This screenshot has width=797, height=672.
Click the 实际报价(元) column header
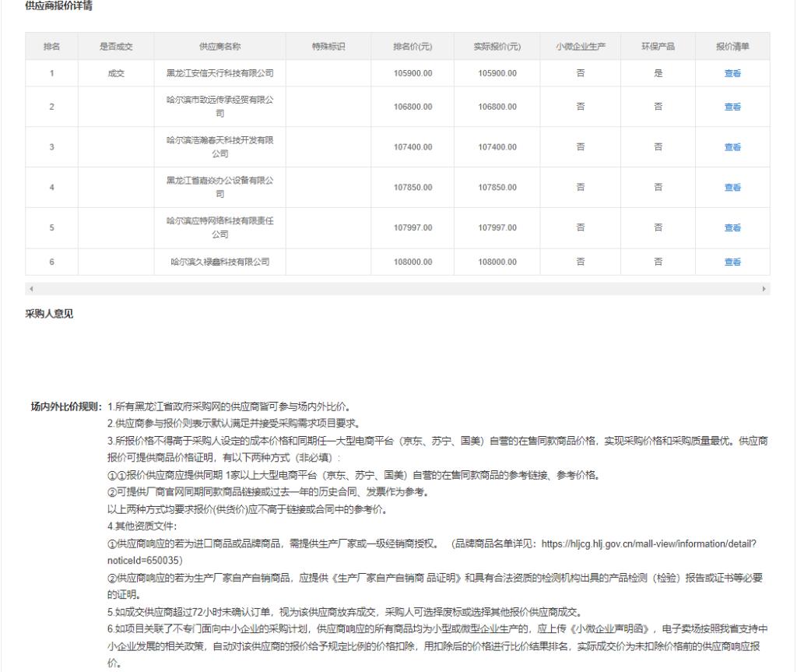coord(497,47)
